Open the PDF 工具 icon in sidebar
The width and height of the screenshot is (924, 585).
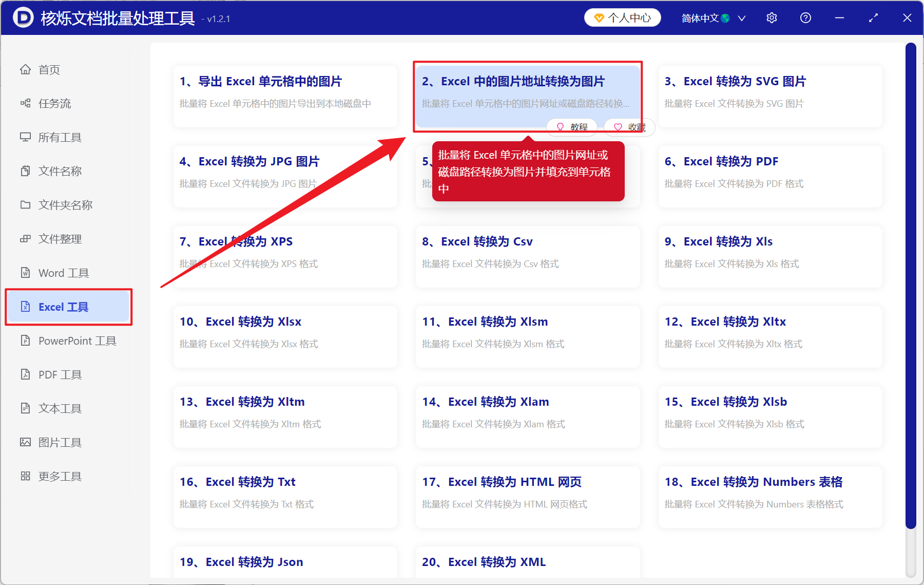point(26,374)
